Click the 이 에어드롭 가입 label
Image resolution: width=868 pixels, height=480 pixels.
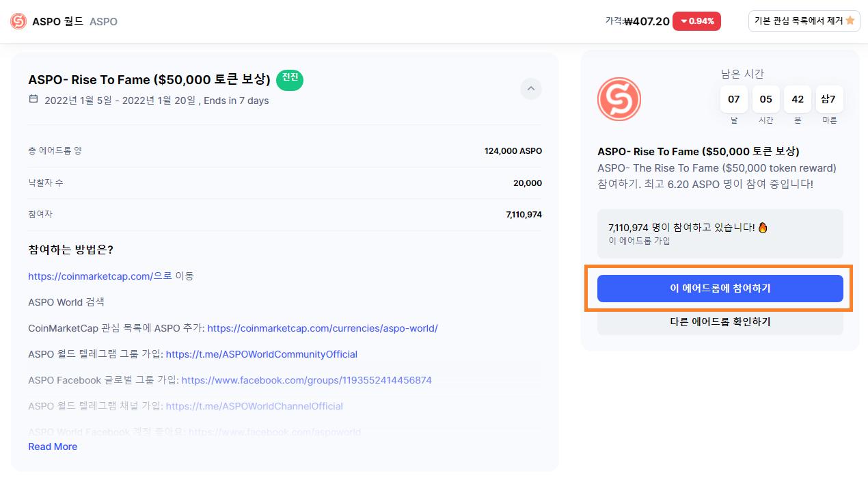point(639,241)
